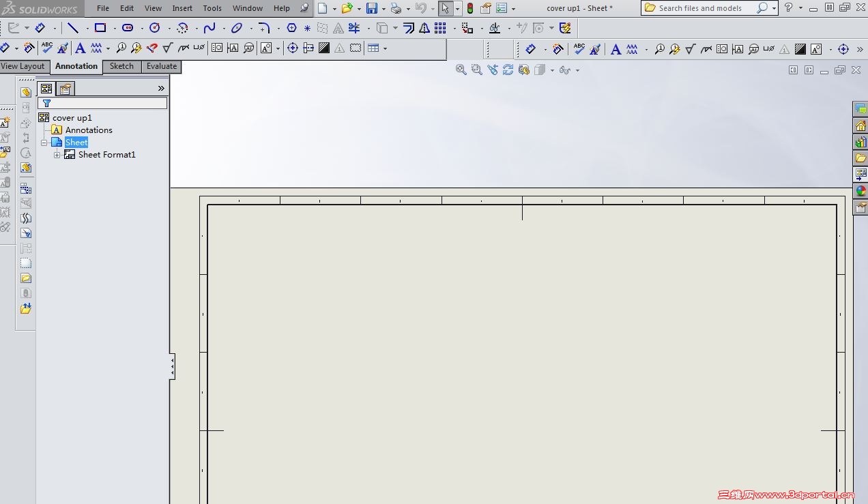Open the View menu
This screenshot has height=504, width=868.
point(153,8)
